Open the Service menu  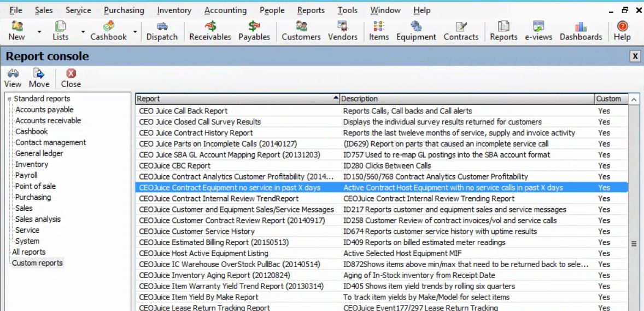[78, 10]
